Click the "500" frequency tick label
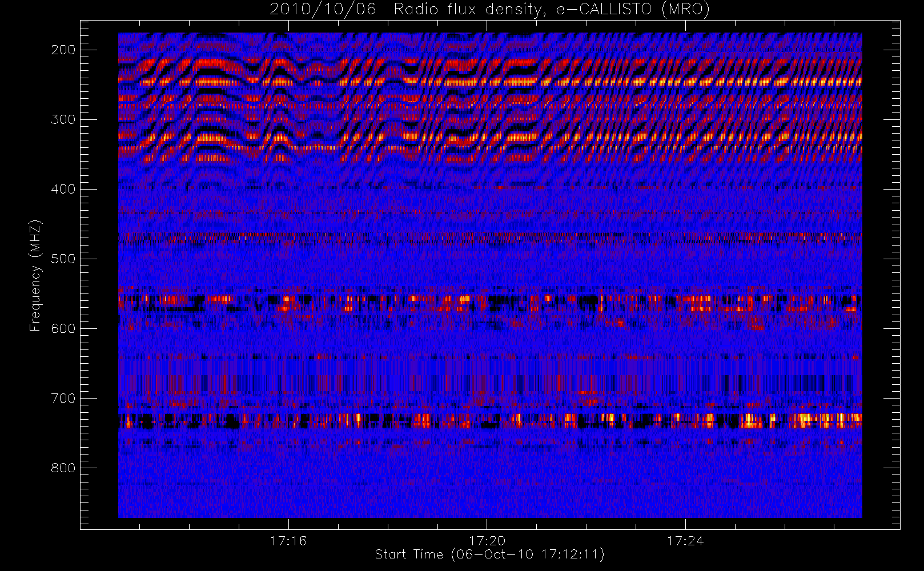The height and width of the screenshot is (571, 924). point(63,259)
